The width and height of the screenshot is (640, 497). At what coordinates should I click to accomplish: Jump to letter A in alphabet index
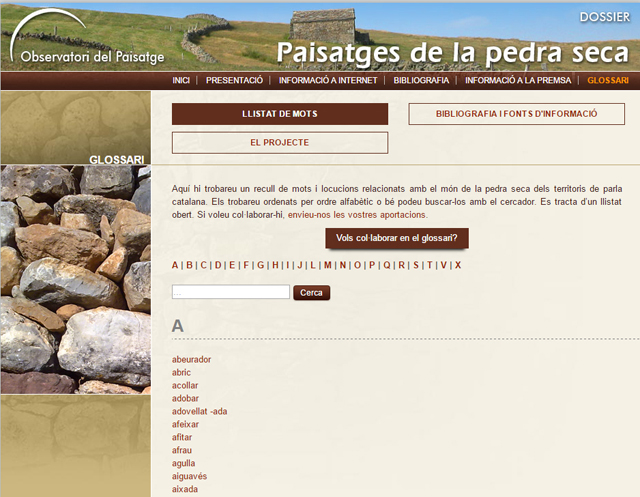pos(175,265)
